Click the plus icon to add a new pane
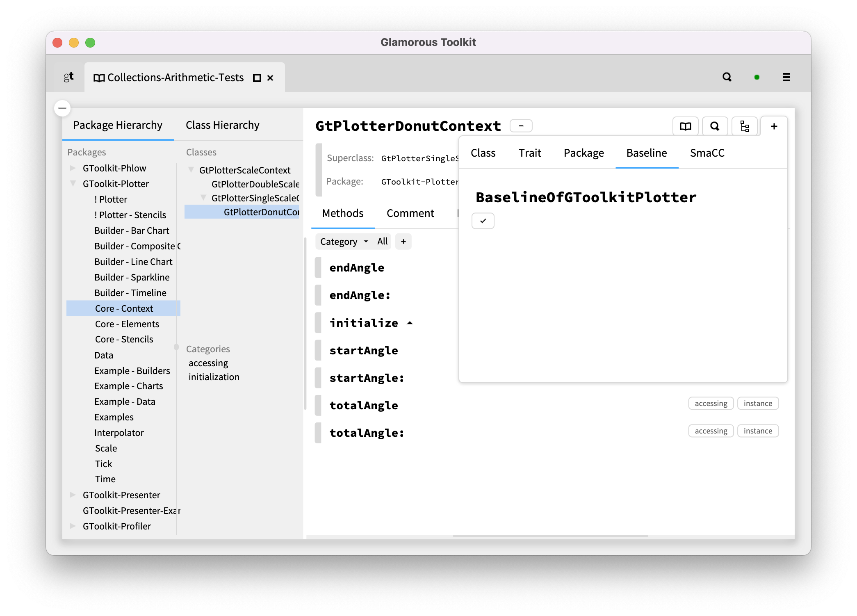This screenshot has width=857, height=616. coord(774,126)
